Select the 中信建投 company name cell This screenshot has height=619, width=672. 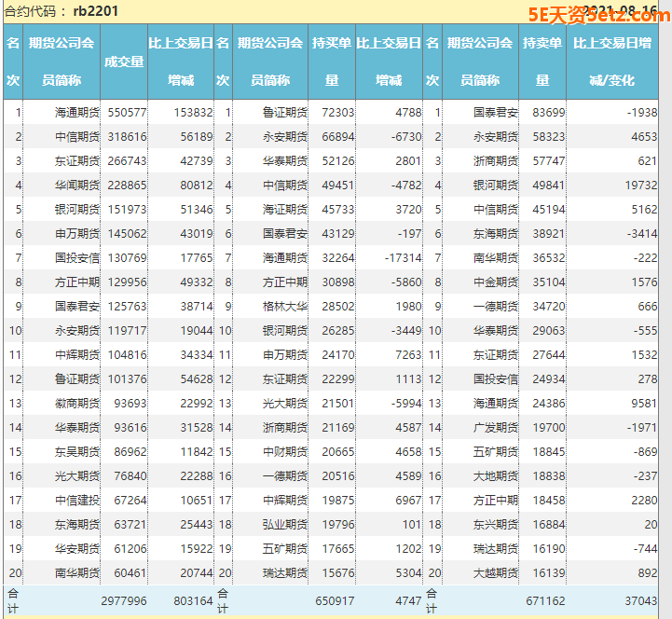point(77,500)
